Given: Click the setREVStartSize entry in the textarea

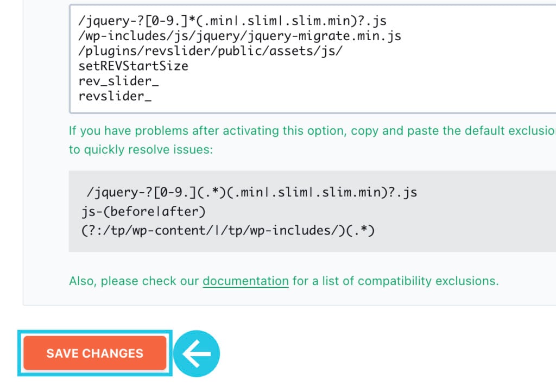Looking at the screenshot, I should pos(134,66).
